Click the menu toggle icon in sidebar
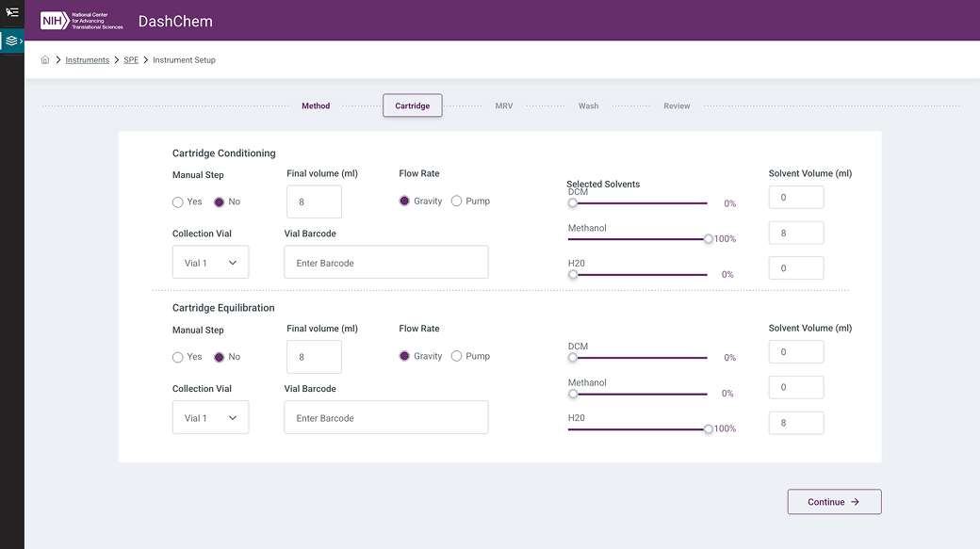Image resolution: width=980 pixels, height=549 pixels. point(12,12)
